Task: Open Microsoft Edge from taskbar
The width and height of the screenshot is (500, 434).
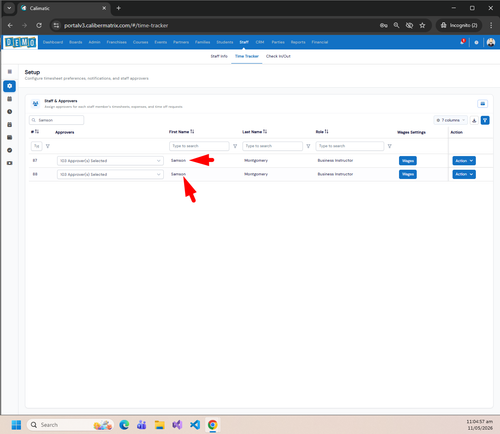Action: click(x=124, y=425)
